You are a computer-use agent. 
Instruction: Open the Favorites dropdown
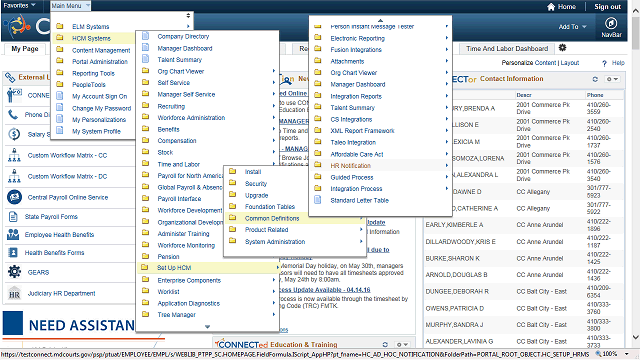coord(19,6)
